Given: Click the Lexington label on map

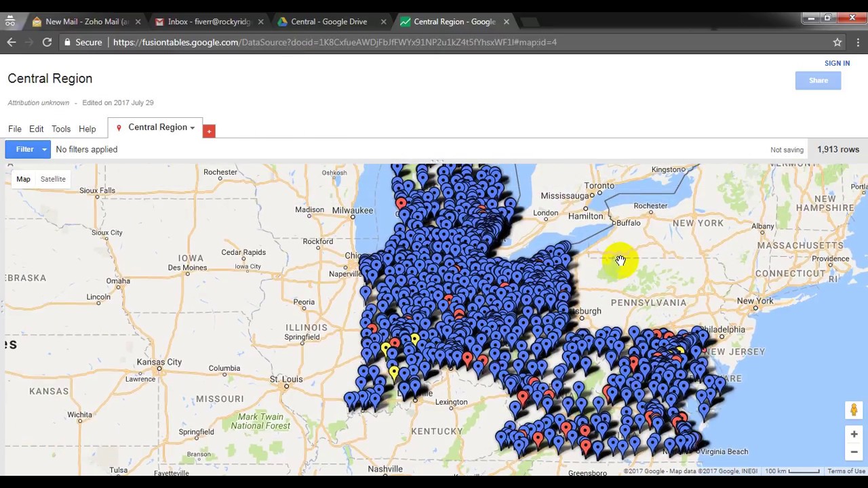Looking at the screenshot, I should pyautogui.click(x=451, y=402).
